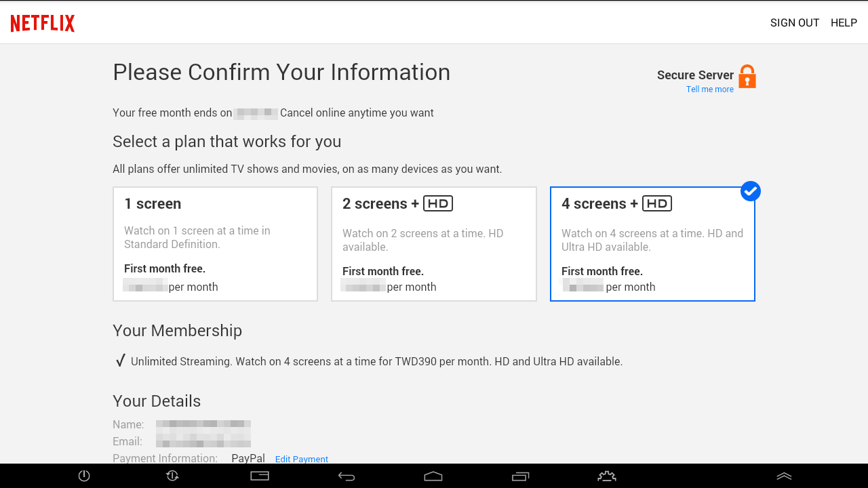Click the Edit Payment link

[x=302, y=459]
